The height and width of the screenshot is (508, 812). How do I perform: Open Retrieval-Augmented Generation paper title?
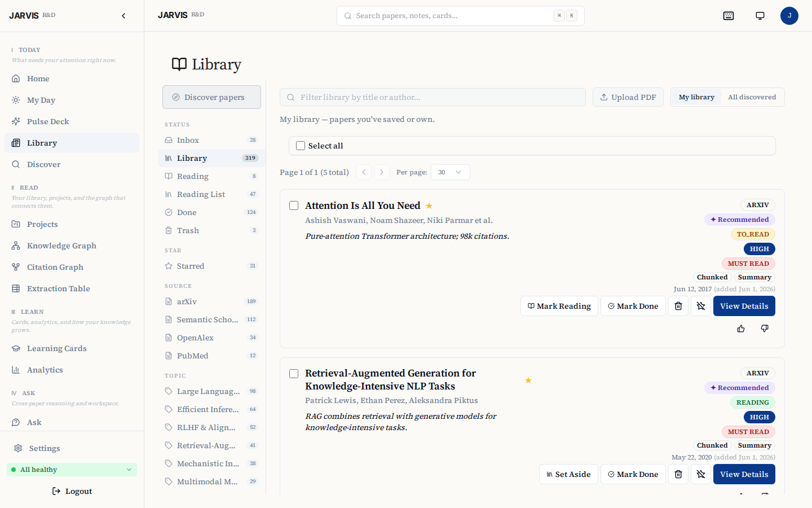390,380
